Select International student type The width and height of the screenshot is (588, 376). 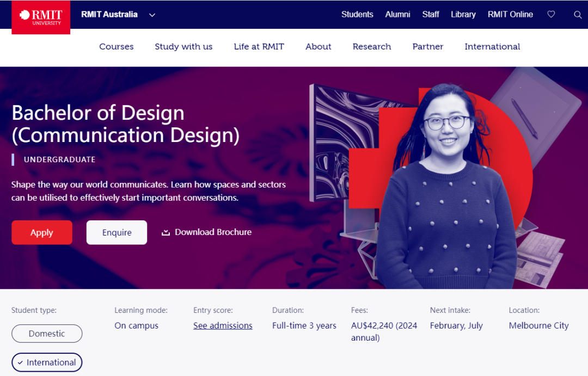point(47,362)
